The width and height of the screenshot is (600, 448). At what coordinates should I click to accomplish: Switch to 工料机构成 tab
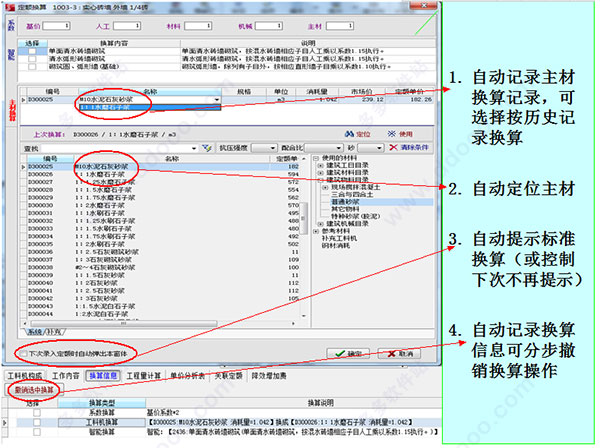pos(24,376)
